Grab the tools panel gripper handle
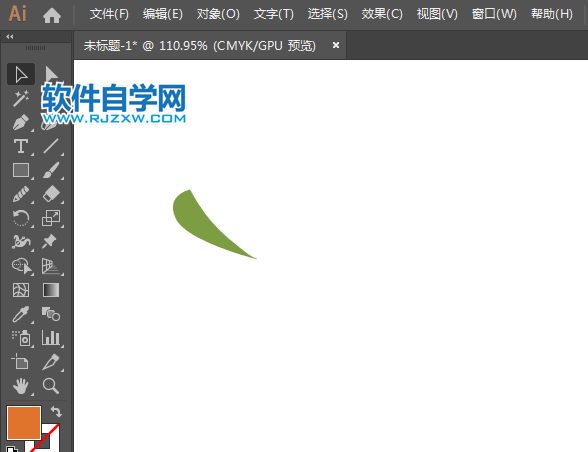 (36, 48)
